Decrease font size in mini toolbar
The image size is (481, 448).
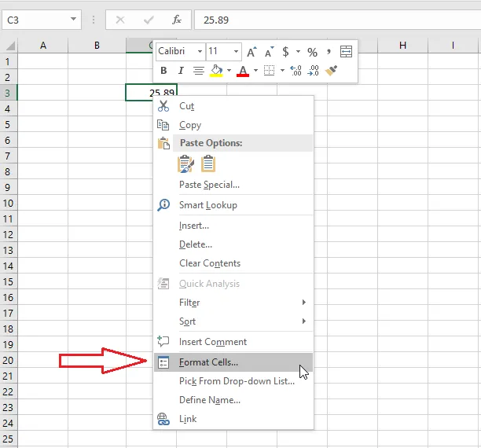(x=269, y=52)
